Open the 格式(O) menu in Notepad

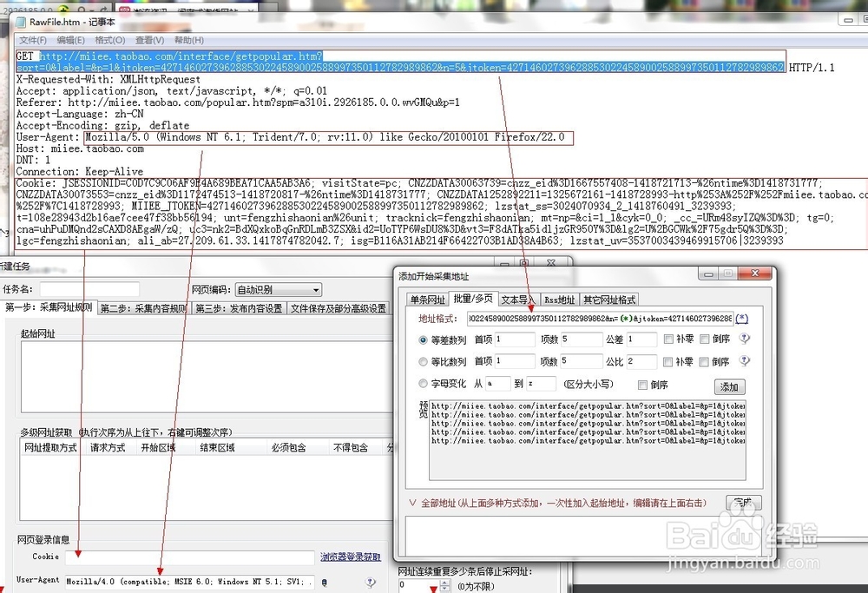(109, 41)
